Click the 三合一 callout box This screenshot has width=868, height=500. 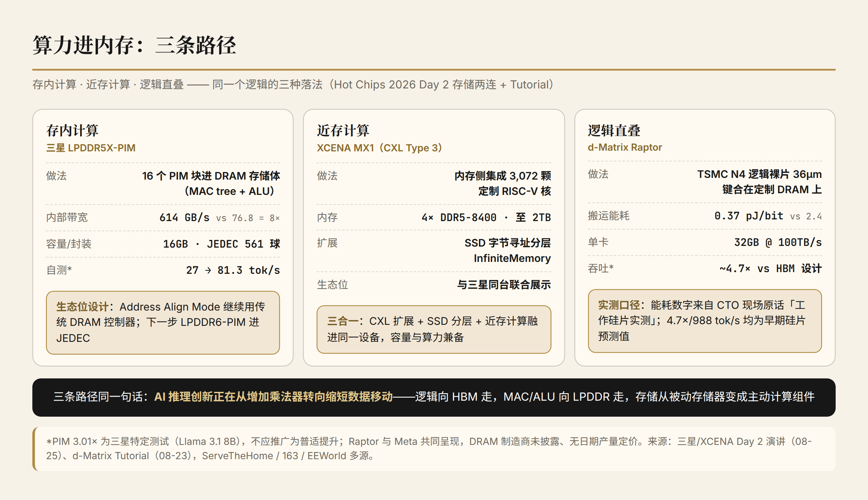(434, 329)
